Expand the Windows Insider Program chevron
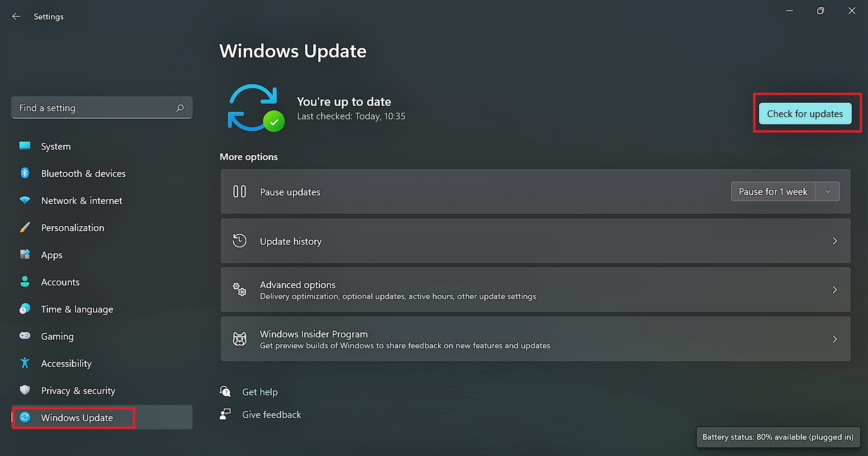The image size is (868, 456). pos(835,339)
